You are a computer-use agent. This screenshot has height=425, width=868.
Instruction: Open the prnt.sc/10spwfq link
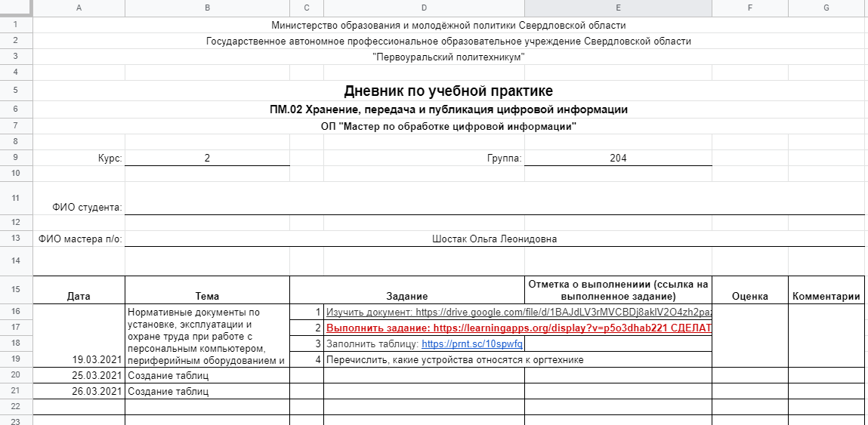click(472, 344)
